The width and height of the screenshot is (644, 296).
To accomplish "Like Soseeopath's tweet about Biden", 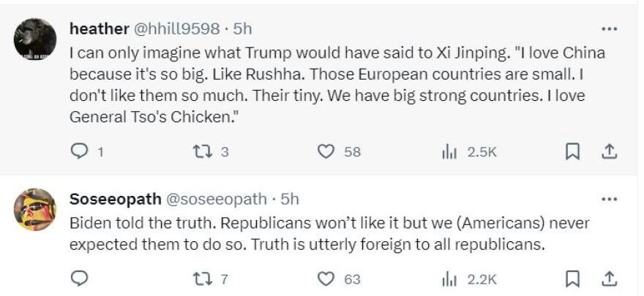I will [x=326, y=278].
